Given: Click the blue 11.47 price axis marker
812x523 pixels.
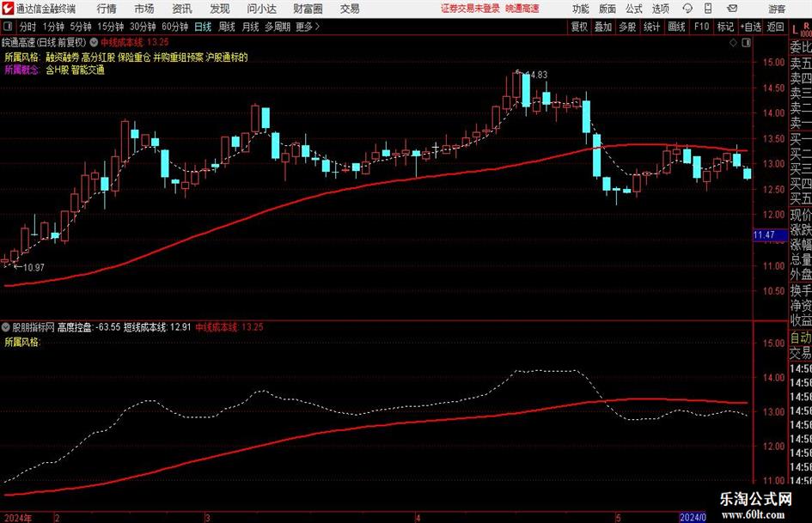Looking at the screenshot, I should point(770,235).
